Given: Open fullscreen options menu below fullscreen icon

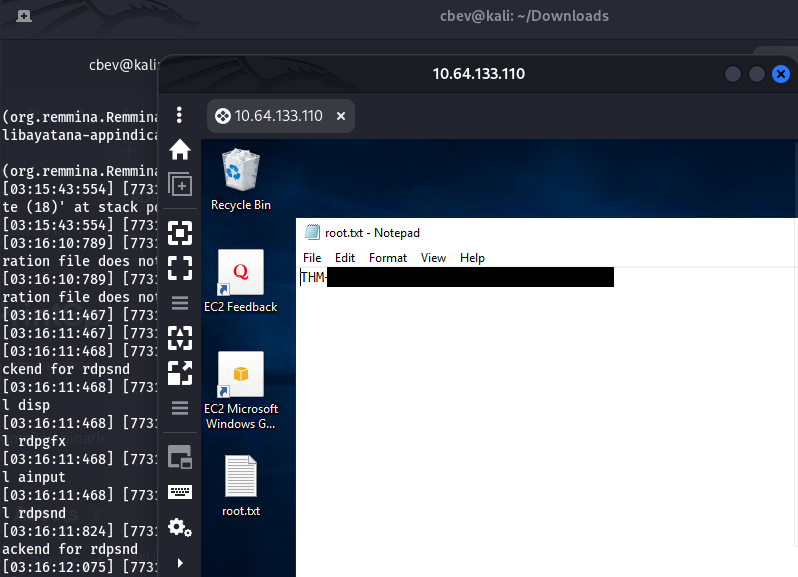Looking at the screenshot, I should click(x=180, y=303).
